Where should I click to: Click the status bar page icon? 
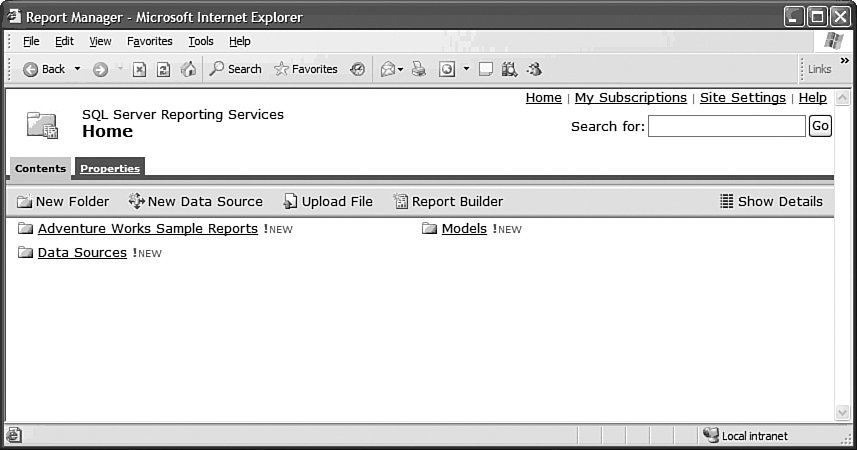(x=14, y=435)
